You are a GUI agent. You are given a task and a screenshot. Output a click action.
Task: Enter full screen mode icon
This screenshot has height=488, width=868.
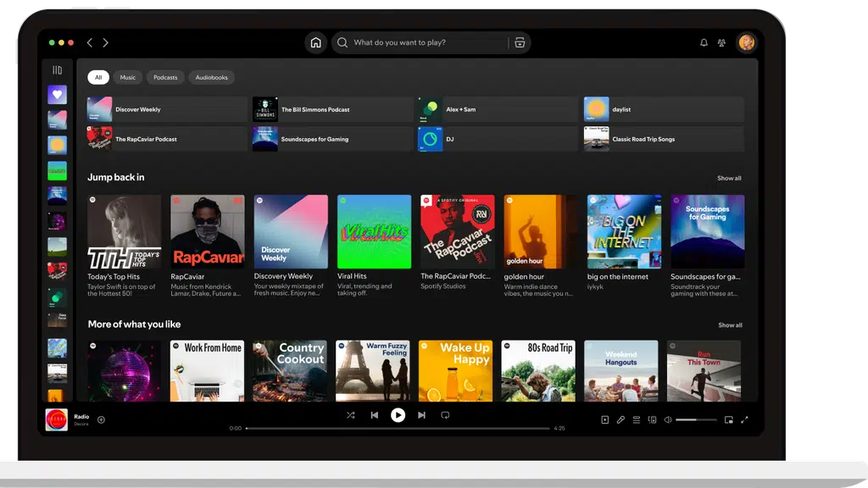pos(744,420)
